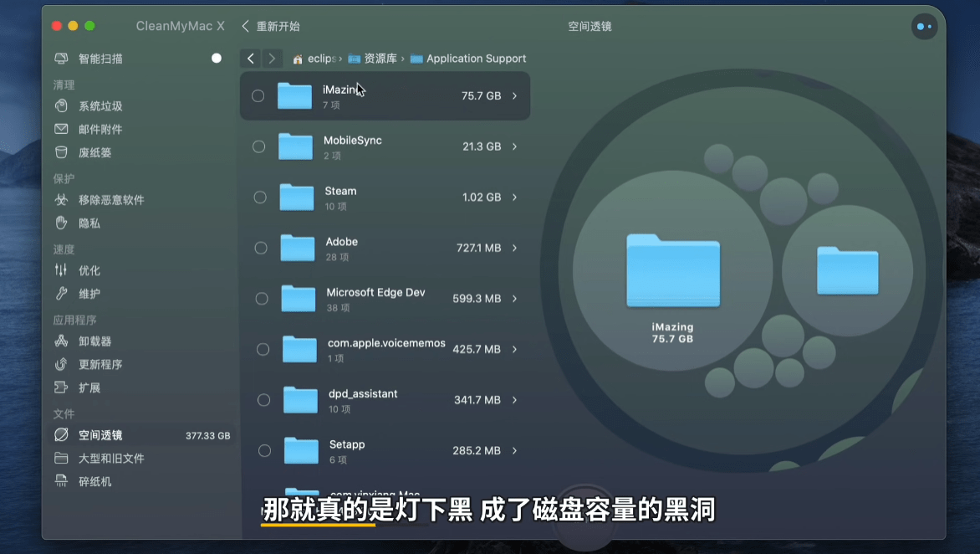This screenshot has height=554, width=980.
Task: Expand the dpd_assistant folder chevron
Action: [x=515, y=399]
